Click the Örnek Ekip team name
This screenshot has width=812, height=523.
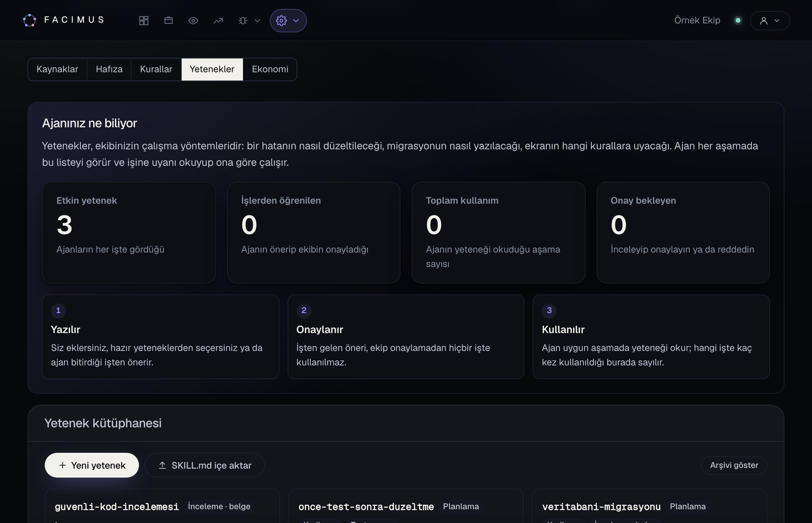[697, 20]
